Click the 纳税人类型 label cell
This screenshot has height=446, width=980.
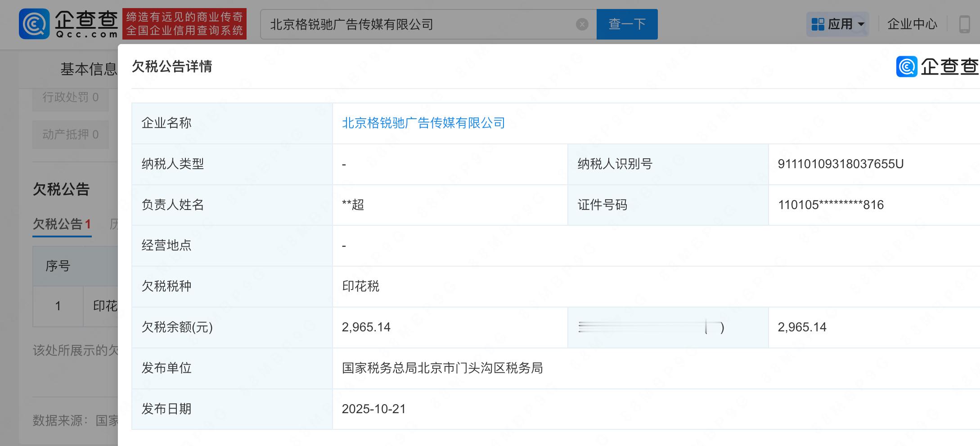232,164
